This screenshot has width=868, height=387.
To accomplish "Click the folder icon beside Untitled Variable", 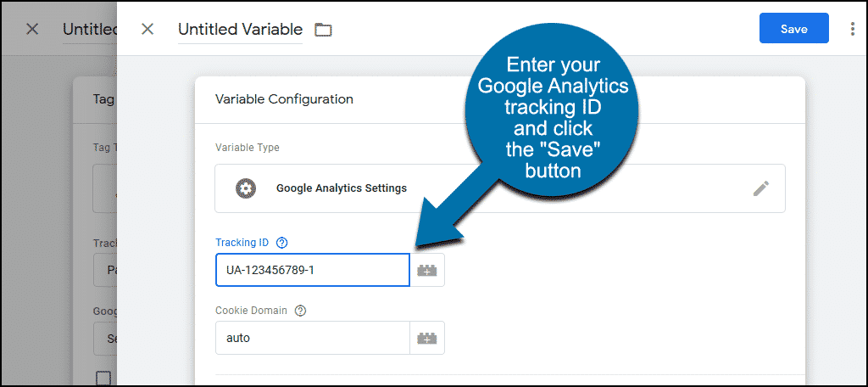I will (x=323, y=30).
